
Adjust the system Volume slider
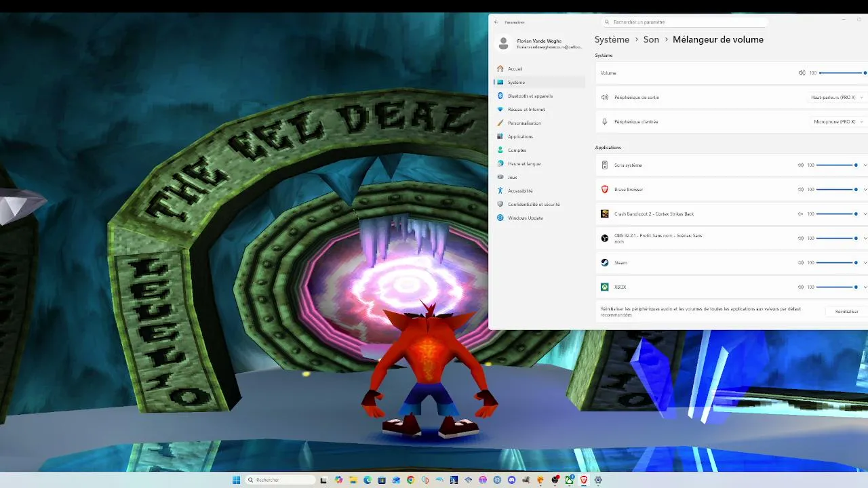click(843, 73)
